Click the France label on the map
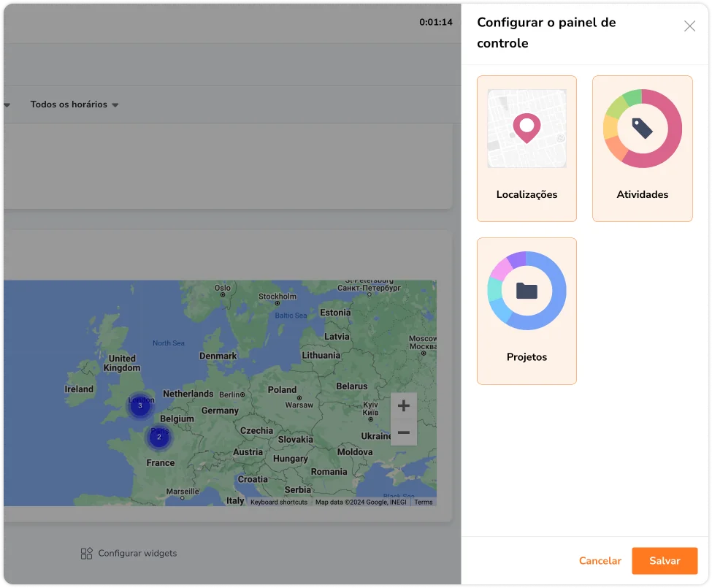This screenshot has width=712, height=588. click(160, 462)
